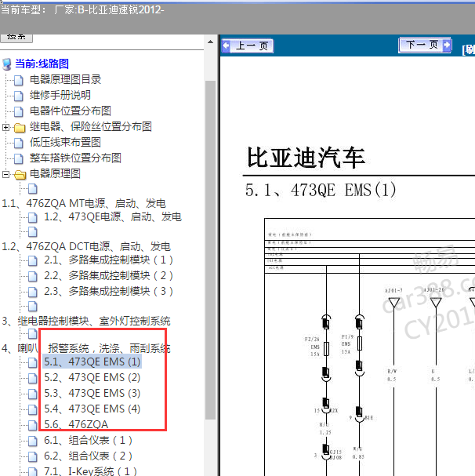Click page icon beside 6.1、组合仪表
Screen dimensions: 475x476
tap(32, 441)
